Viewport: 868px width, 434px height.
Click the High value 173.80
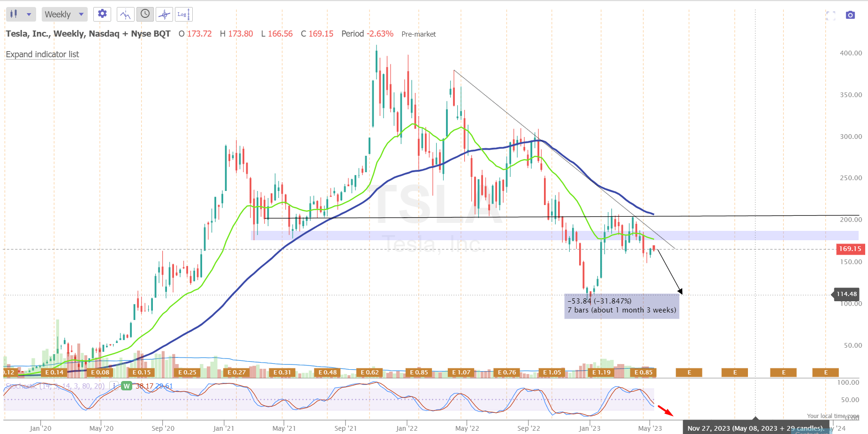(241, 34)
